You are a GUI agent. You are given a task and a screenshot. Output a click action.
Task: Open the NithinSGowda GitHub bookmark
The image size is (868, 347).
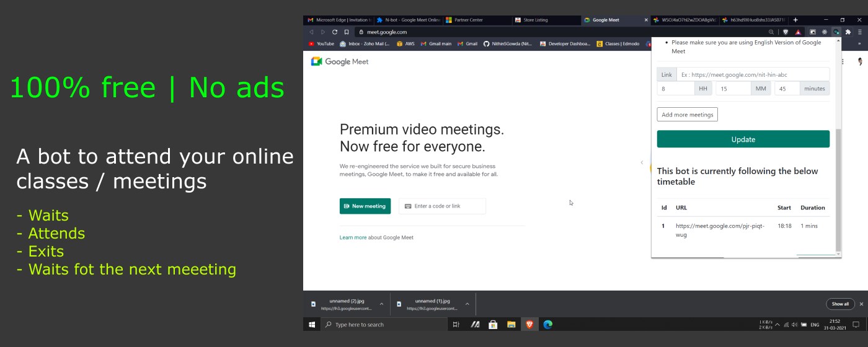(508, 44)
